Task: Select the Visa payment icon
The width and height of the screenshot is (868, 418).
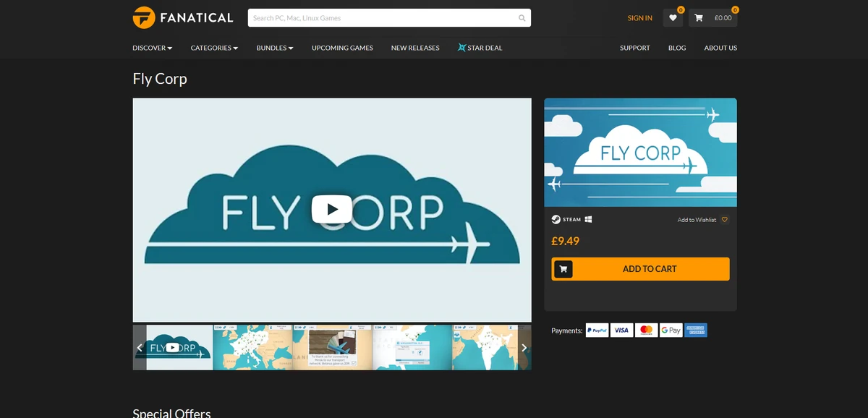Action: point(621,330)
